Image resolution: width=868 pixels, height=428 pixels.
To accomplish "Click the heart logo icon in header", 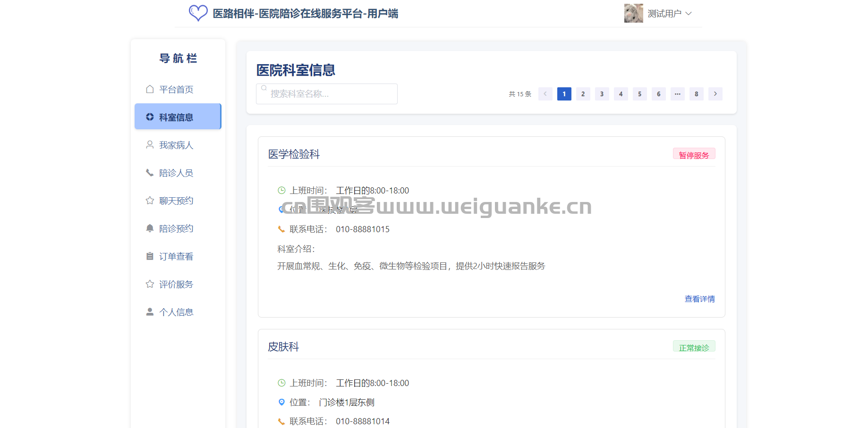I will point(198,13).
